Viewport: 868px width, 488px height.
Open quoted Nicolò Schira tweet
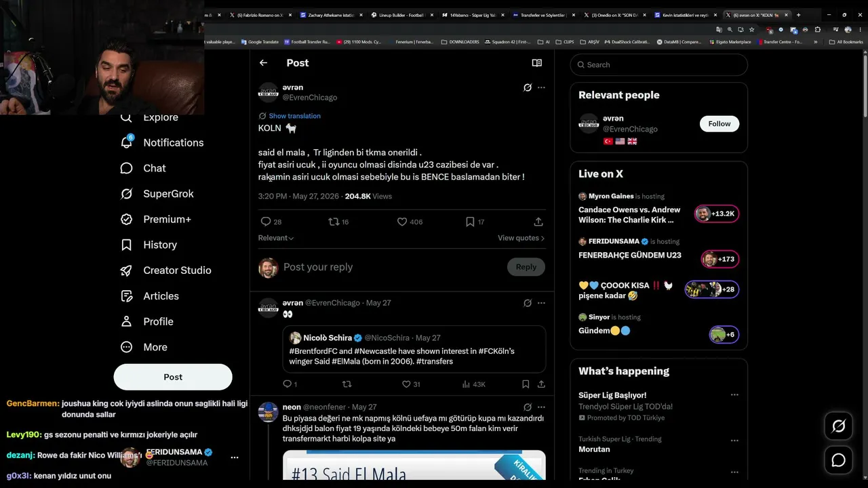[x=414, y=349]
